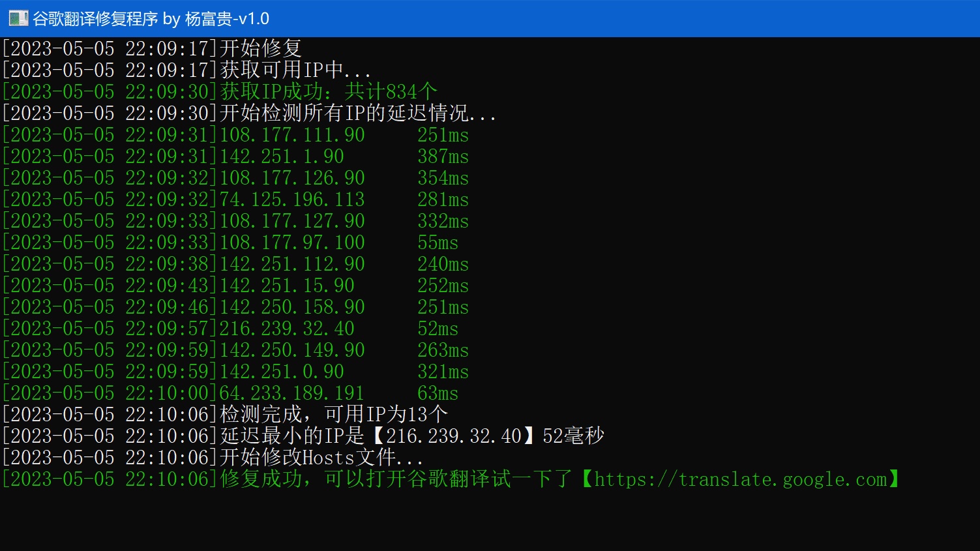The image size is (980, 551).
Task: Click IP address 108.177.111.90
Action: click(292, 135)
